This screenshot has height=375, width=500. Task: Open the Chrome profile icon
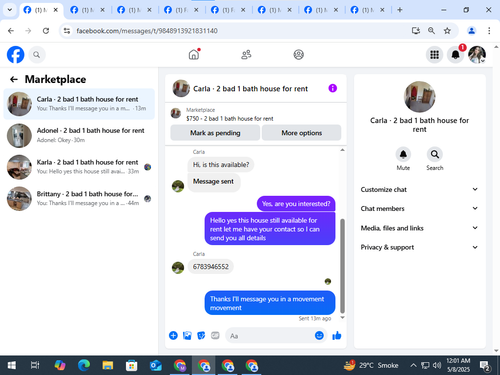[x=472, y=31]
